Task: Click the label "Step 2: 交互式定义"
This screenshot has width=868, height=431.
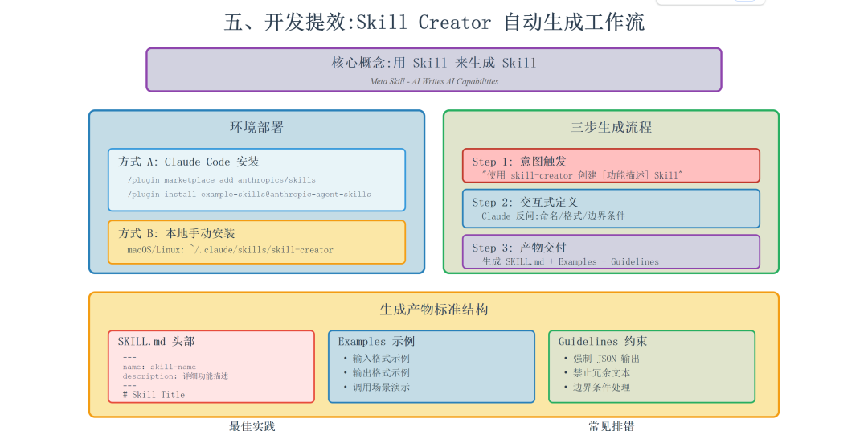Action: (525, 203)
